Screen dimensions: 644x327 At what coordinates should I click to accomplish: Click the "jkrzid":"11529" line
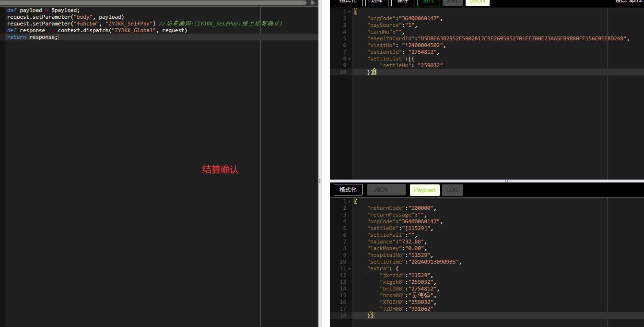[407, 276]
